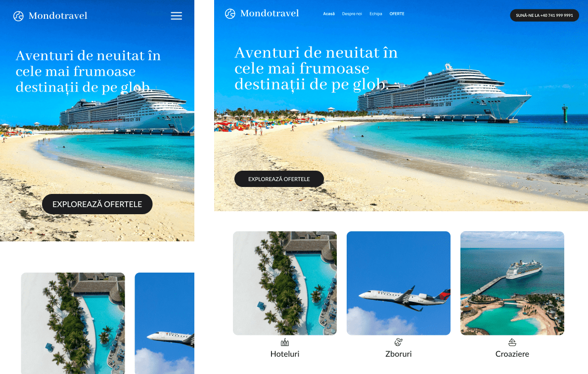
Task: Click the Mondotravel globe logo in desktop header
Action: click(x=230, y=14)
